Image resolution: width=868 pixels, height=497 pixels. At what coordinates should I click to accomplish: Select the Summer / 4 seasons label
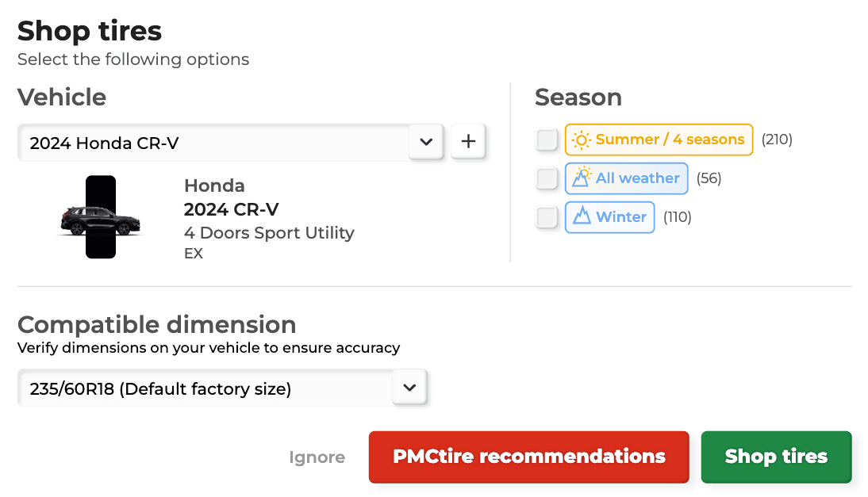[x=670, y=140]
